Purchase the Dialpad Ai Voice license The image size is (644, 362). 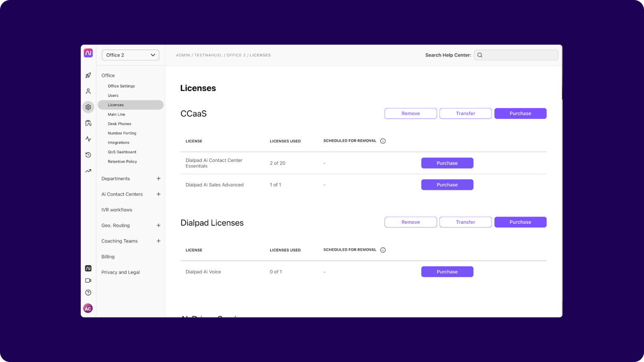(x=447, y=272)
